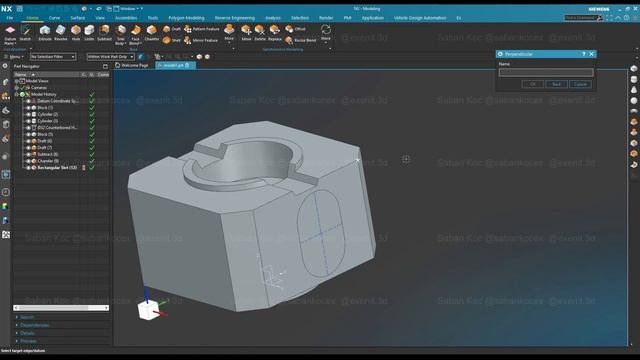This screenshot has height=360, width=640.
Task: Choose the Extrude tool
Action: click(45, 33)
